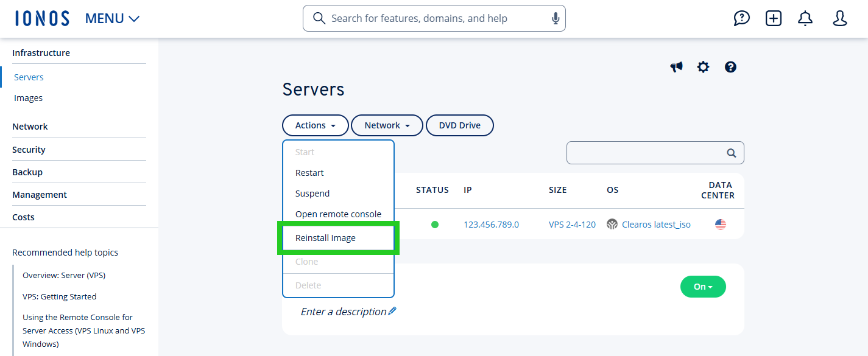Click the plus add product icon
The image size is (868, 356).
[x=774, y=18]
